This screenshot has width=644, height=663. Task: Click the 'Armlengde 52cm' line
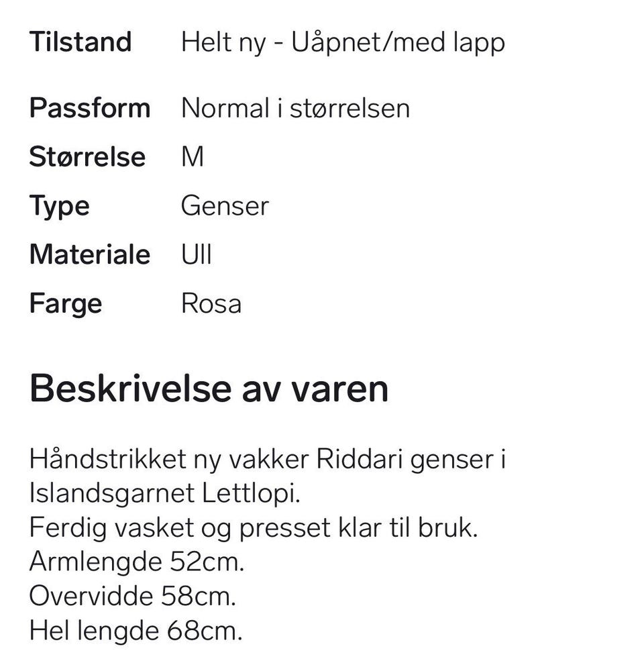point(137,562)
